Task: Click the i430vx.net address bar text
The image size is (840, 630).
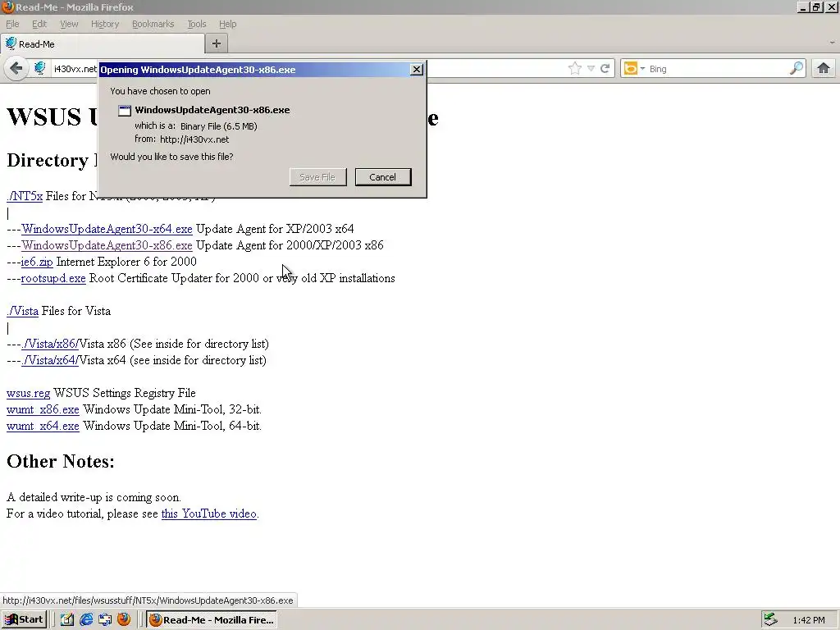Action: coord(75,69)
